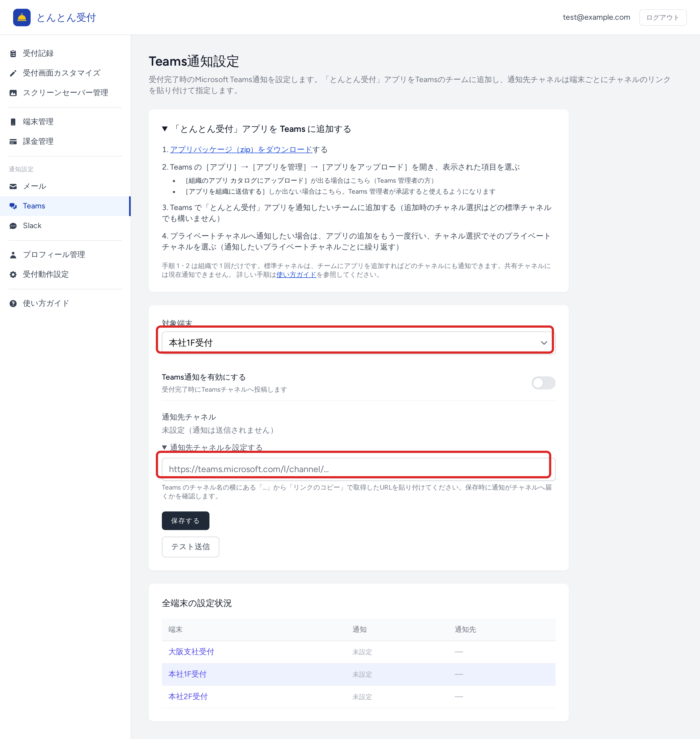Click the 未設定 status in 本社2F受付 row
Image resolution: width=700 pixels, height=739 pixels.
362,697
